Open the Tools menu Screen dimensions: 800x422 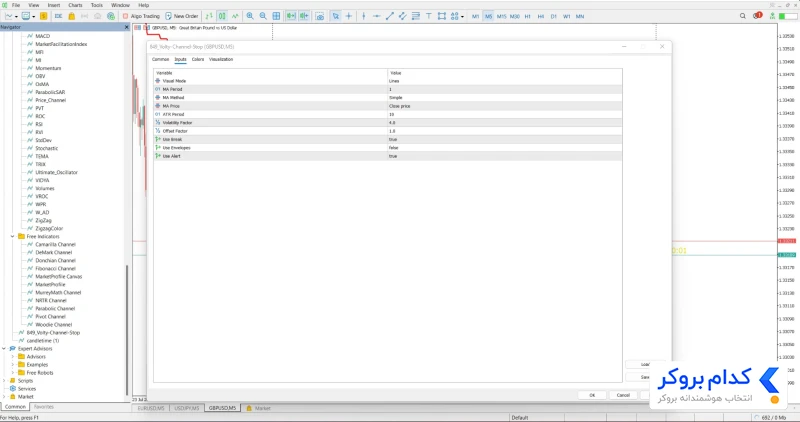point(96,5)
